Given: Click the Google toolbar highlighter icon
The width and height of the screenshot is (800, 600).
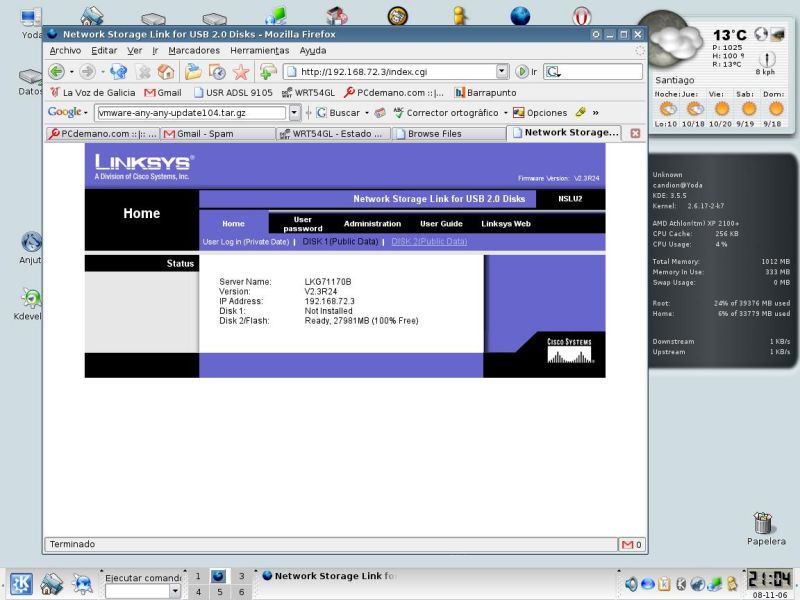Looking at the screenshot, I should pos(580,112).
